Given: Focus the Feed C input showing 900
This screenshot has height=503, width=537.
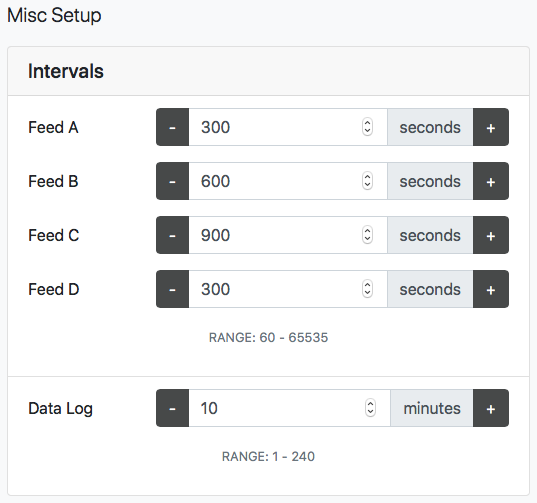Looking at the screenshot, I should pos(288,235).
